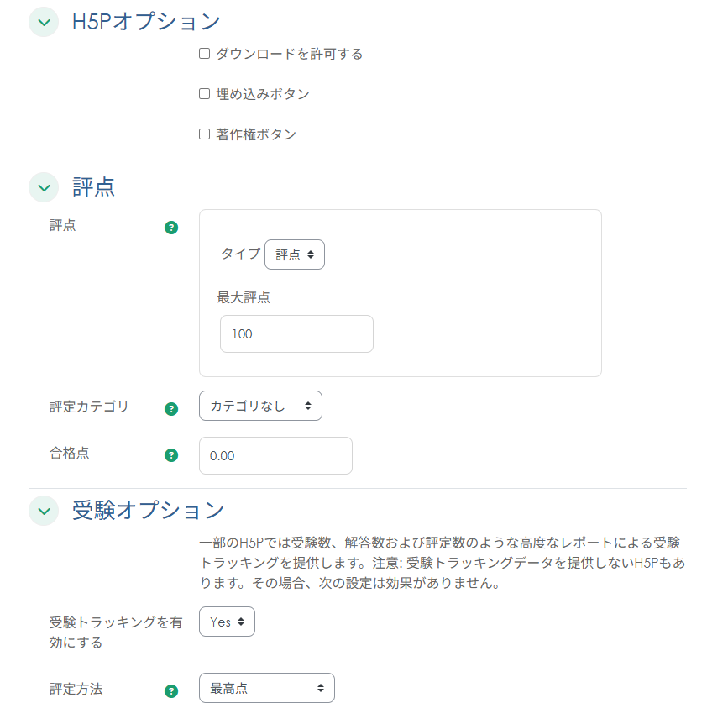Click help icon next to 評点
Image resolution: width=728 pixels, height=703 pixels.
click(171, 227)
